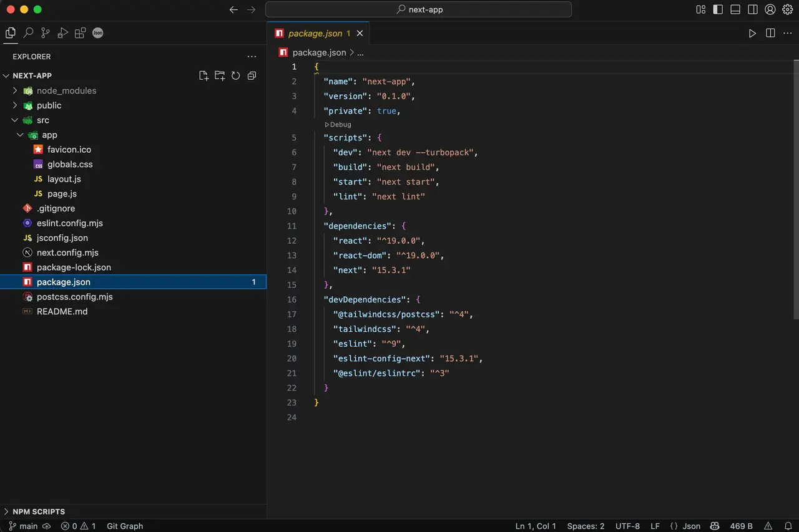Screen dimensions: 799x532
Task: Open the Accounts menu
Action: point(770,9)
